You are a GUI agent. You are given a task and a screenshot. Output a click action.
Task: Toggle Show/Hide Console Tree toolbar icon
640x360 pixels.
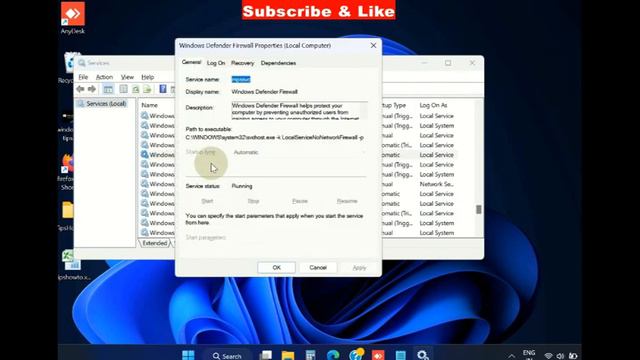click(x=108, y=89)
